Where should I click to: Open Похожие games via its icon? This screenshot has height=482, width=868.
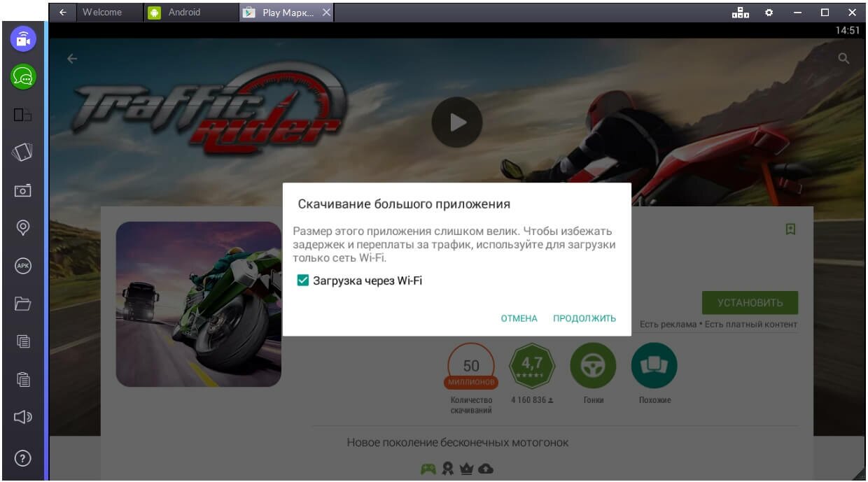click(654, 364)
